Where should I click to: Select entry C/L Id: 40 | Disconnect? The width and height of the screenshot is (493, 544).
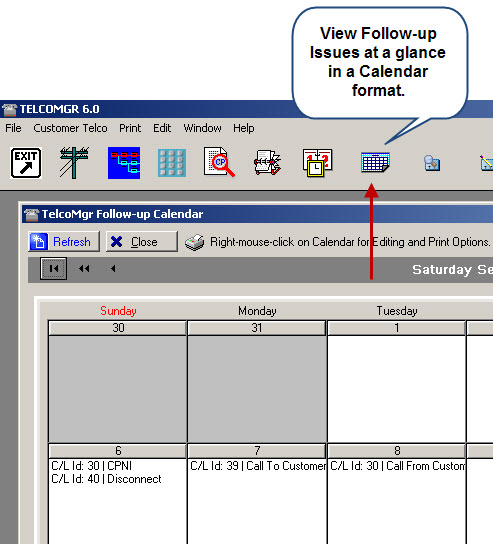pos(106,479)
